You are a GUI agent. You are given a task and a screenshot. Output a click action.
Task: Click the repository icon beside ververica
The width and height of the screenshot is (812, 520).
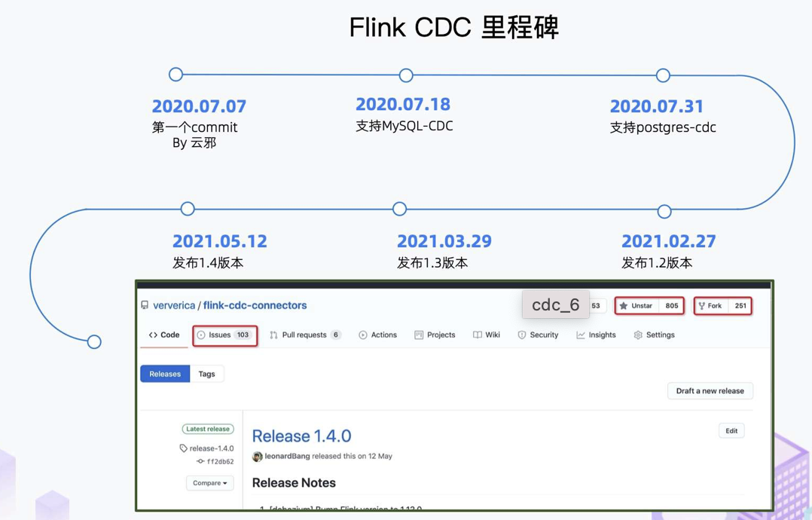click(x=145, y=305)
